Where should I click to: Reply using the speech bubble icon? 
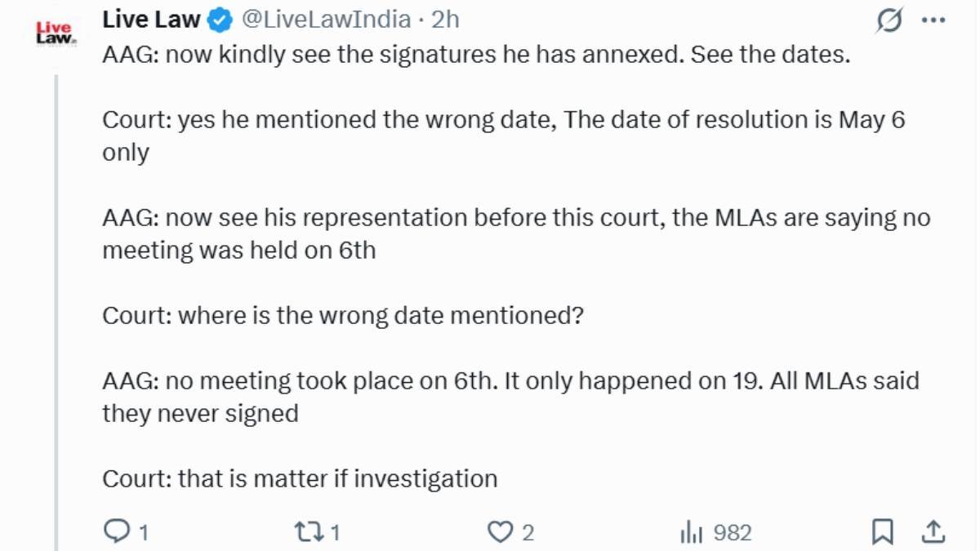(x=118, y=532)
